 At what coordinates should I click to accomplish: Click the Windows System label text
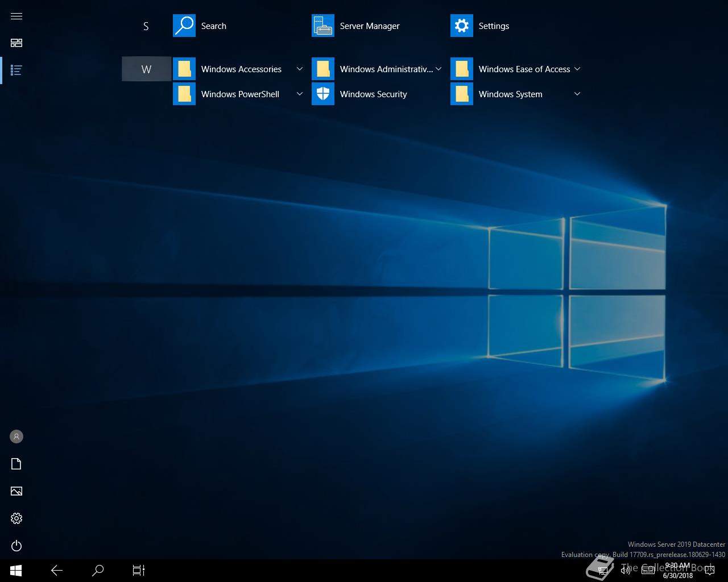click(x=511, y=94)
